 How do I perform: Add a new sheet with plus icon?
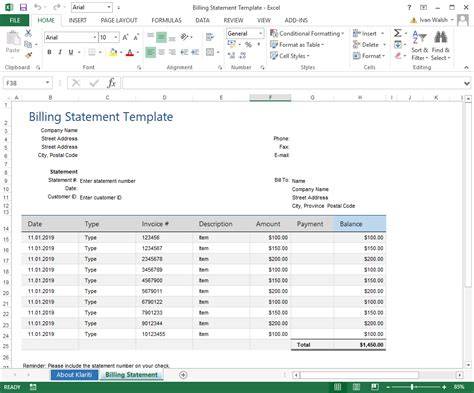(x=183, y=375)
